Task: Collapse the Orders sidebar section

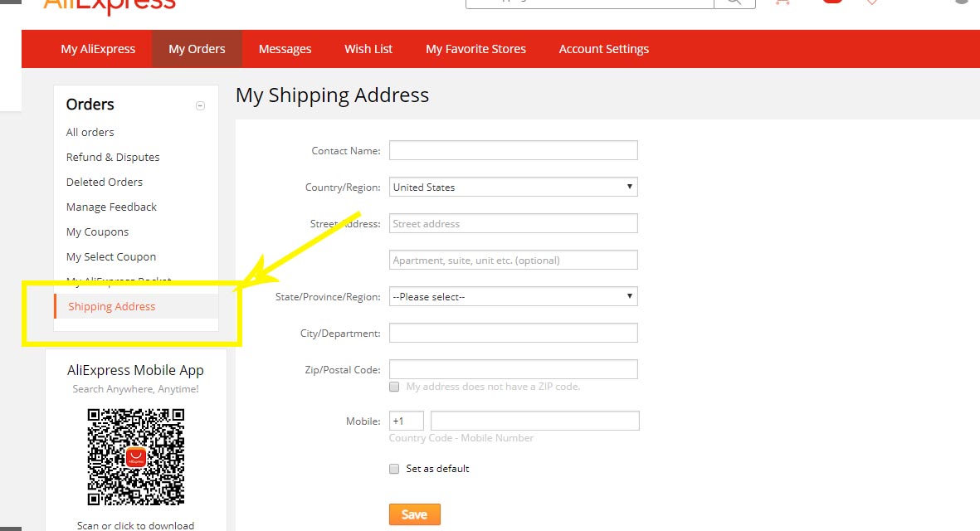Action: (x=200, y=105)
